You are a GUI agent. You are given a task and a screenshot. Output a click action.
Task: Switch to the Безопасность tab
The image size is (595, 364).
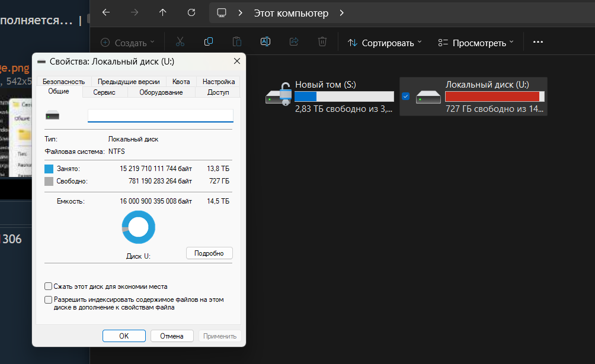click(x=63, y=82)
